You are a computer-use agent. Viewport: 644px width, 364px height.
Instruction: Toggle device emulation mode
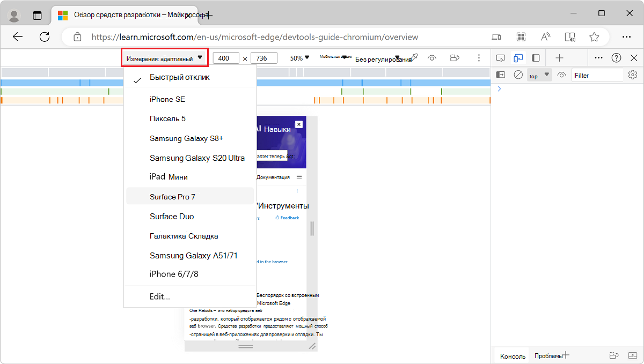pyautogui.click(x=518, y=58)
